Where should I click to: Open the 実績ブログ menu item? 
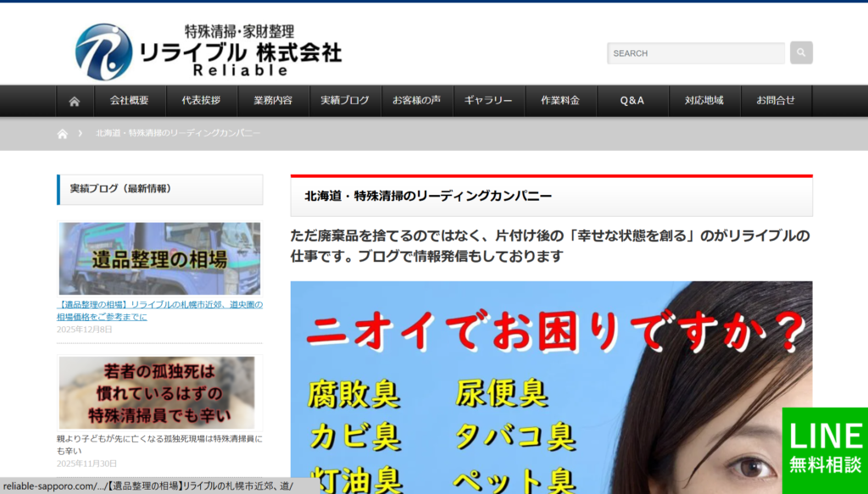[345, 101]
